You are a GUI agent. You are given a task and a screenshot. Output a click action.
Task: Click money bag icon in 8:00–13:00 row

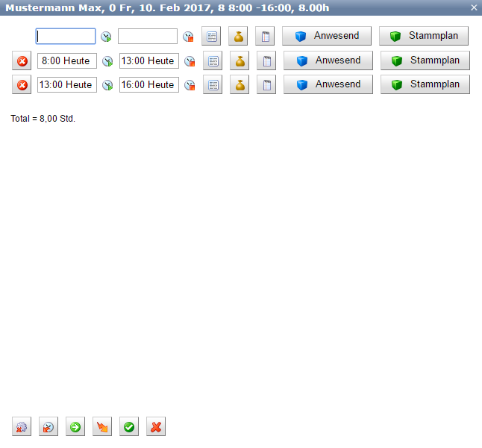(x=239, y=61)
